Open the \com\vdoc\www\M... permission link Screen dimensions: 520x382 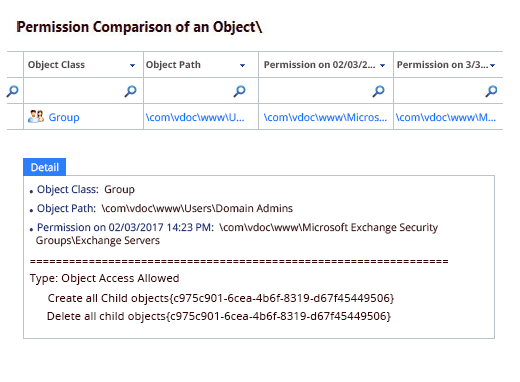click(446, 117)
